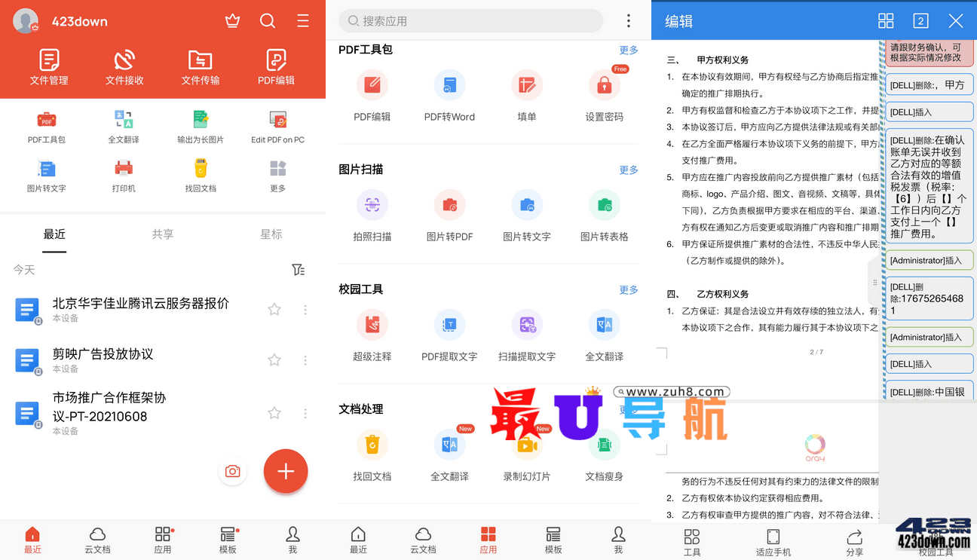Open the tab count 2 icon

(920, 21)
